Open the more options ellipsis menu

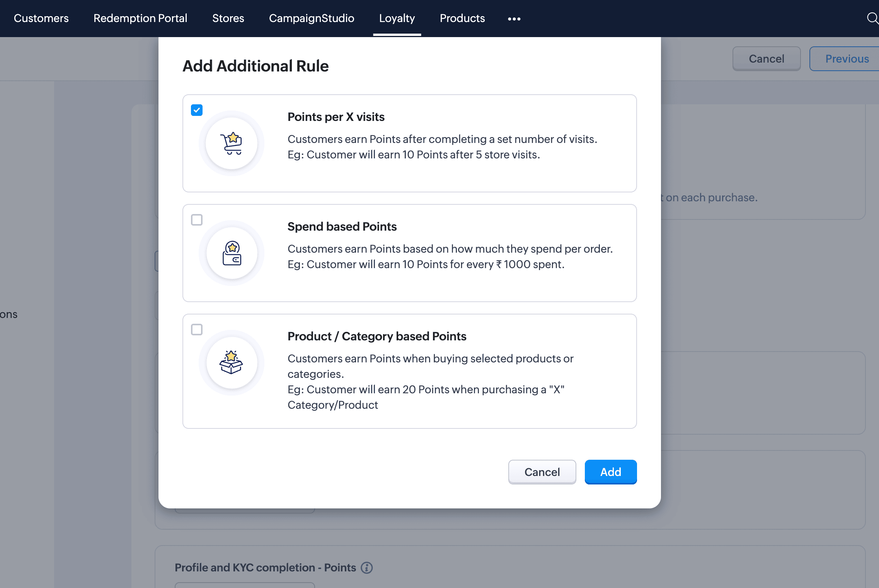[x=514, y=19]
